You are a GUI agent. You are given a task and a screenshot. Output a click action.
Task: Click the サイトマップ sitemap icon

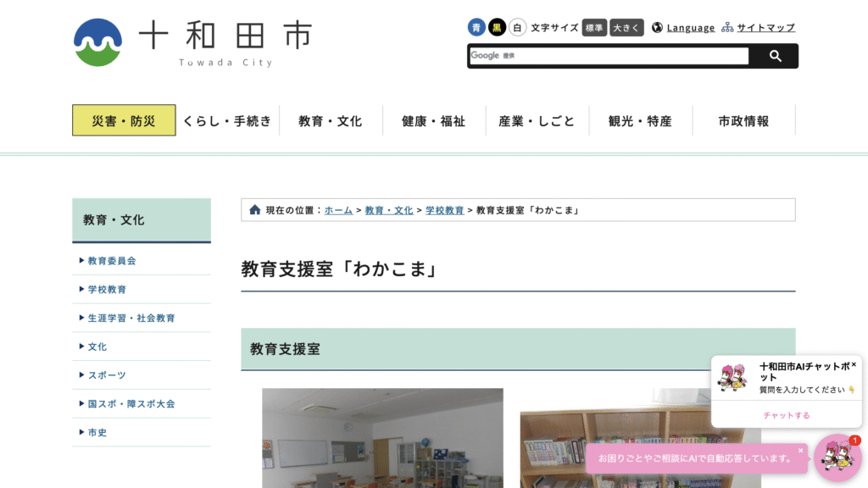[x=726, y=28]
